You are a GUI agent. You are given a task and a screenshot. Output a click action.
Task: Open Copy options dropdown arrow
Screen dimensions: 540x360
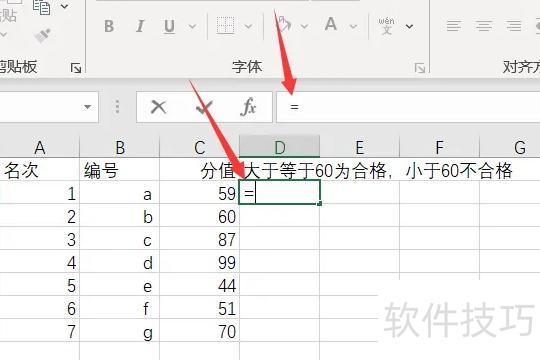[x=64, y=6]
